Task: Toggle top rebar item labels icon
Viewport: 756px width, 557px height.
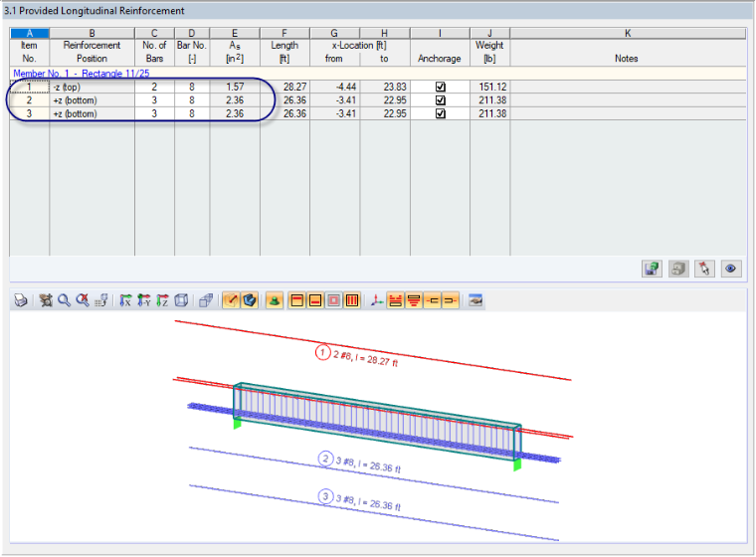Action: [x=395, y=300]
